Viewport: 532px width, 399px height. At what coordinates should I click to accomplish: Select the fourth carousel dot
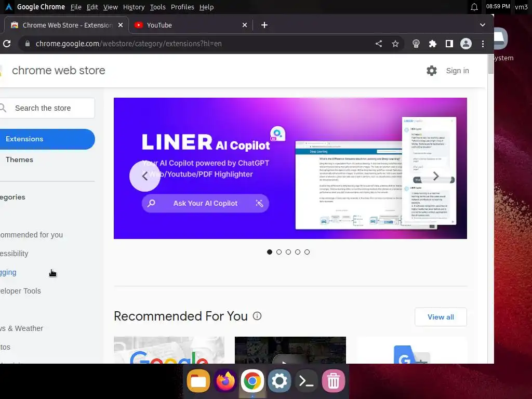(298, 252)
